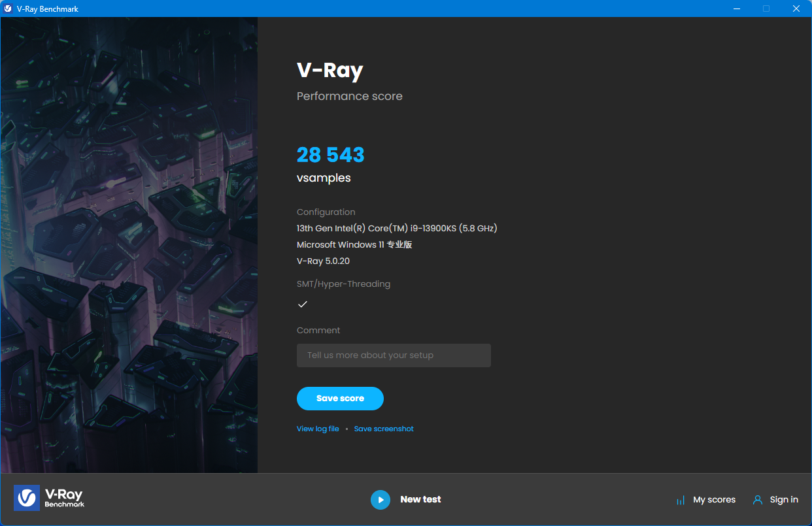Click the blue New test play icon
The height and width of the screenshot is (526, 812).
(381, 500)
